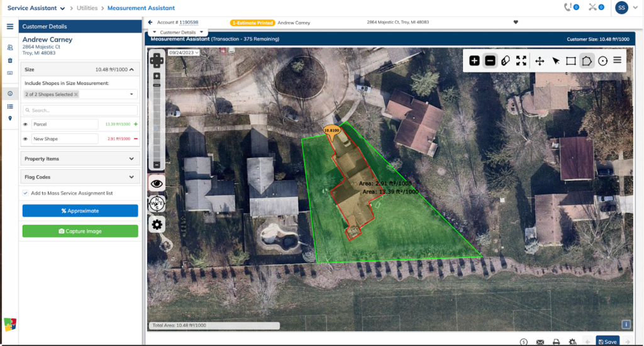The height and width of the screenshot is (346, 644).
Task: Select the rectangle draw tool
Action: point(571,61)
